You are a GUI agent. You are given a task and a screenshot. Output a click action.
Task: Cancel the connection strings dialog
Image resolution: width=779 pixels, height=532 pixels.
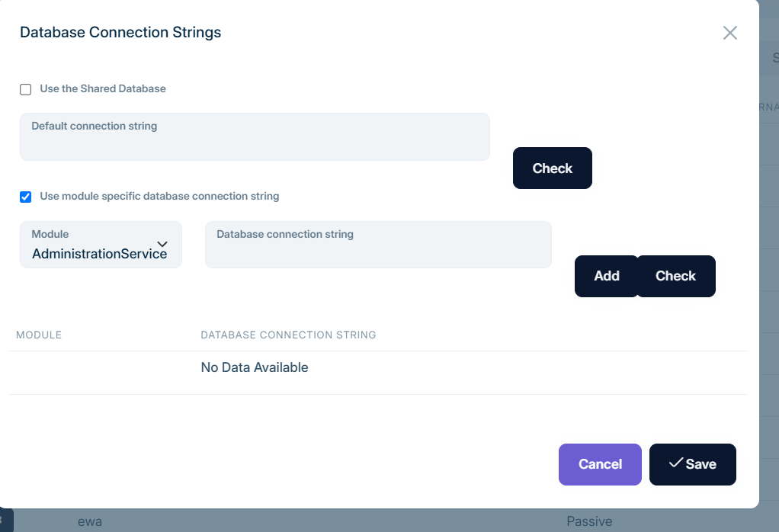point(600,464)
